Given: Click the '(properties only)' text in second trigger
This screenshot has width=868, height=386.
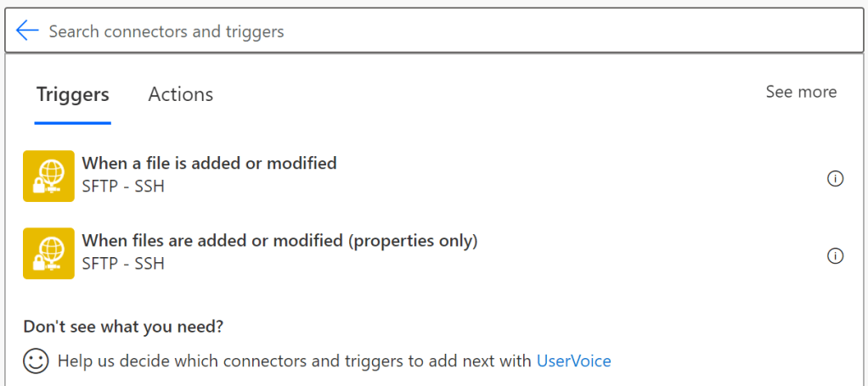Looking at the screenshot, I should (x=412, y=241).
